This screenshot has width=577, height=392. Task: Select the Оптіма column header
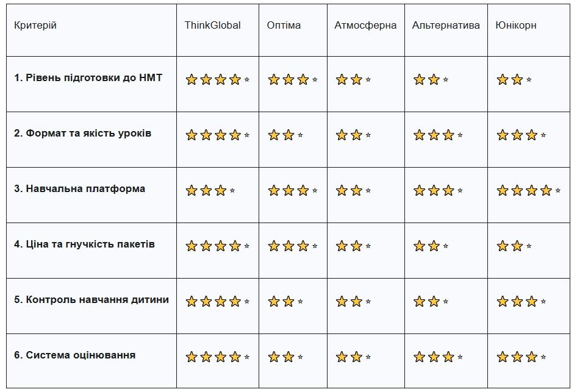pos(284,26)
